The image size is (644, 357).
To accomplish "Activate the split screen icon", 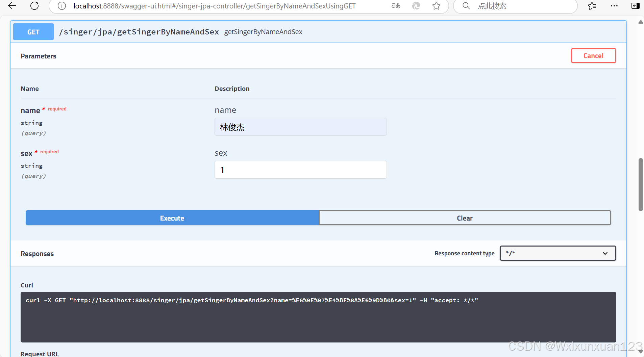I will (636, 6).
